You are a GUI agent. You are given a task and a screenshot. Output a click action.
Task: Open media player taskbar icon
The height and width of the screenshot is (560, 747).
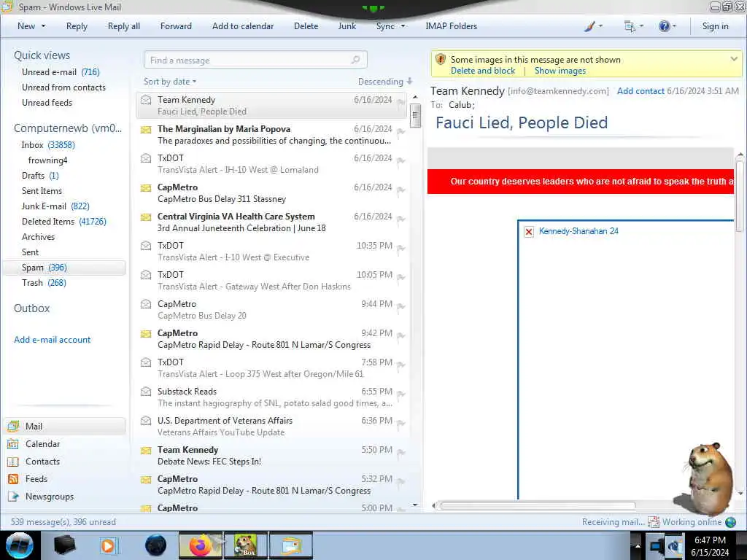pos(109,545)
